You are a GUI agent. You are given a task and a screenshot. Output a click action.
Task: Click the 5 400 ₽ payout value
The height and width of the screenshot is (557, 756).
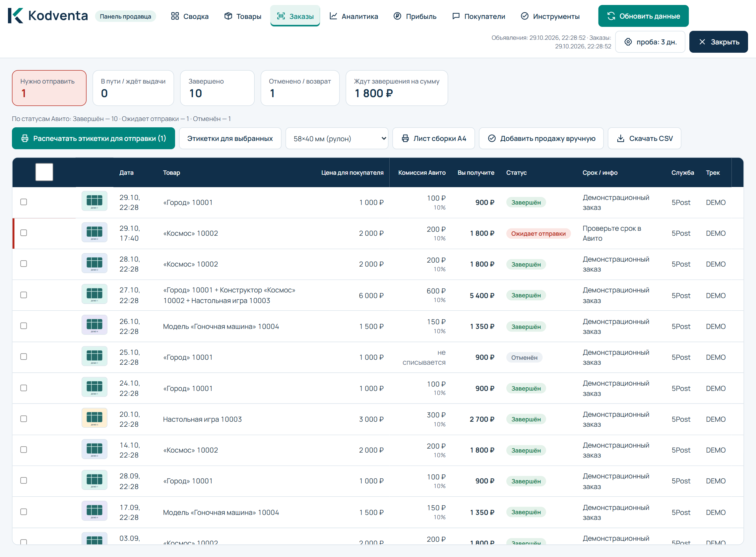[x=482, y=296]
